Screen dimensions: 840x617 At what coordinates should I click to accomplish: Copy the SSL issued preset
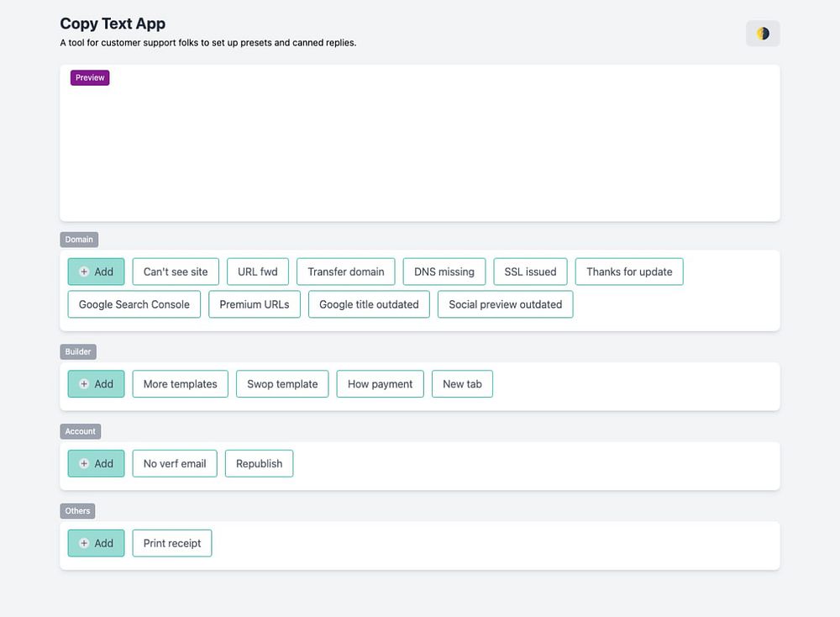[x=530, y=272]
